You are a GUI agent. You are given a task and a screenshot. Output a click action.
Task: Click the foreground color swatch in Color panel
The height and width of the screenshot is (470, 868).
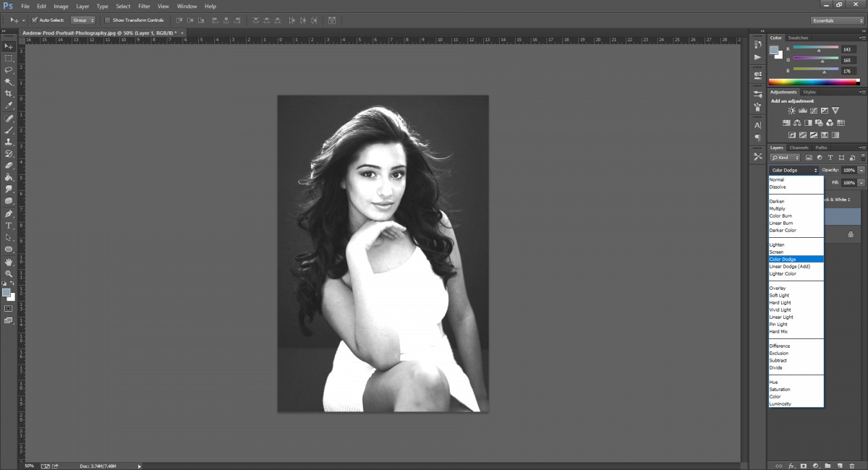point(774,51)
